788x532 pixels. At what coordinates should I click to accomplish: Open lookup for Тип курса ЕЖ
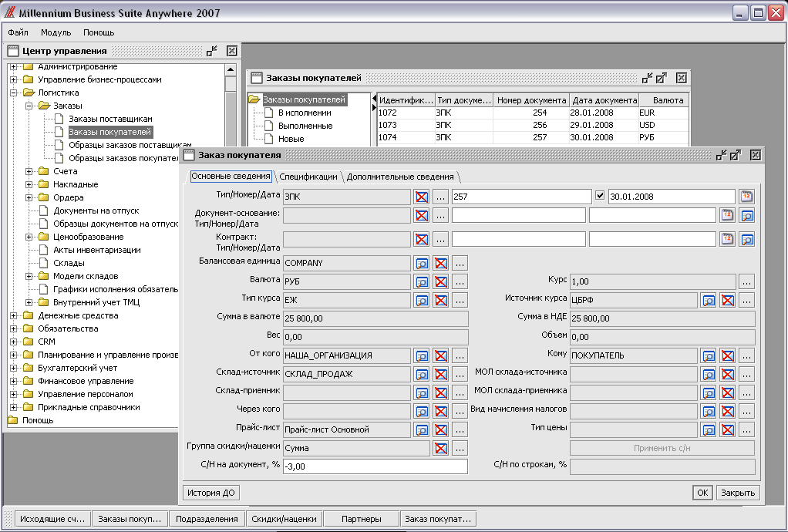(422, 301)
